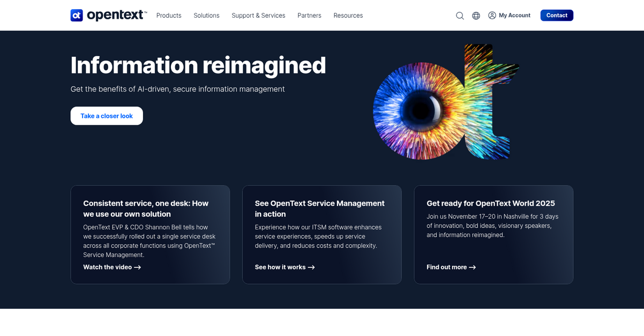Click the arrow beside Watch the video
644x336 pixels.
coord(138,267)
